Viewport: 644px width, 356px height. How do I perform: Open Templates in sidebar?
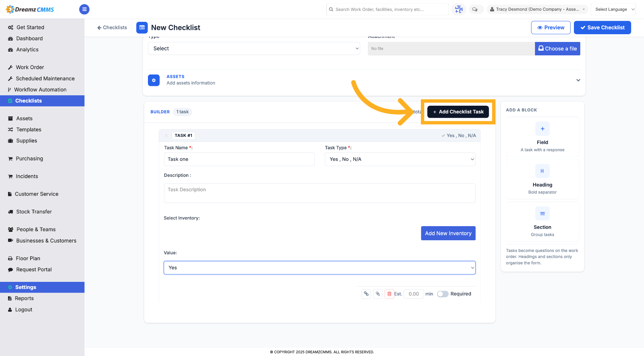pyautogui.click(x=29, y=130)
